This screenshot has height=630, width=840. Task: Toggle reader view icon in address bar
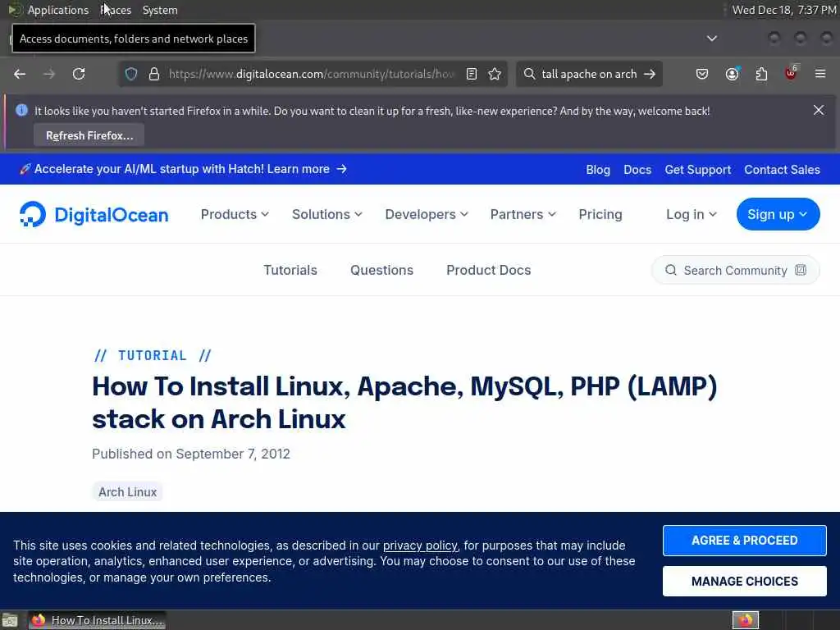pyautogui.click(x=472, y=74)
